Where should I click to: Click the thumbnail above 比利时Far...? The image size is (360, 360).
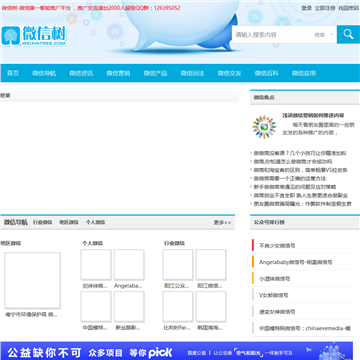pyautogui.click(x=178, y=307)
